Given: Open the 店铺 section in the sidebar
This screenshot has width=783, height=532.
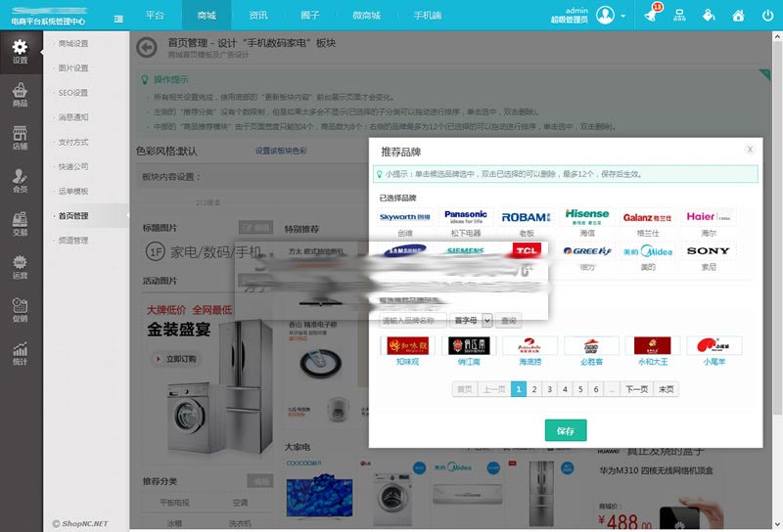Looking at the screenshot, I should 20,138.
